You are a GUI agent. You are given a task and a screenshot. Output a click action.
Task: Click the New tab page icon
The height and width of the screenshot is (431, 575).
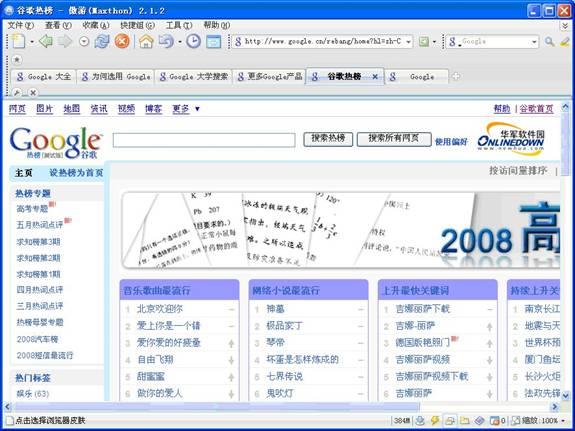coord(18,41)
